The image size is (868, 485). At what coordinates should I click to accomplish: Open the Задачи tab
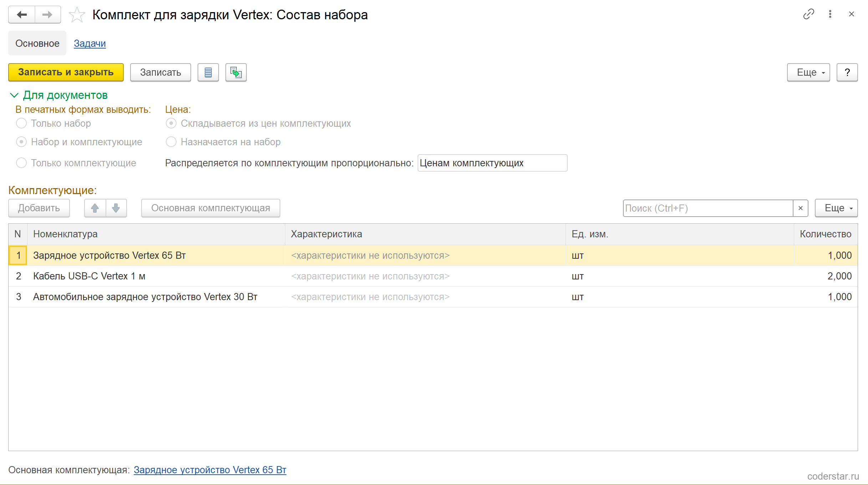coord(90,43)
